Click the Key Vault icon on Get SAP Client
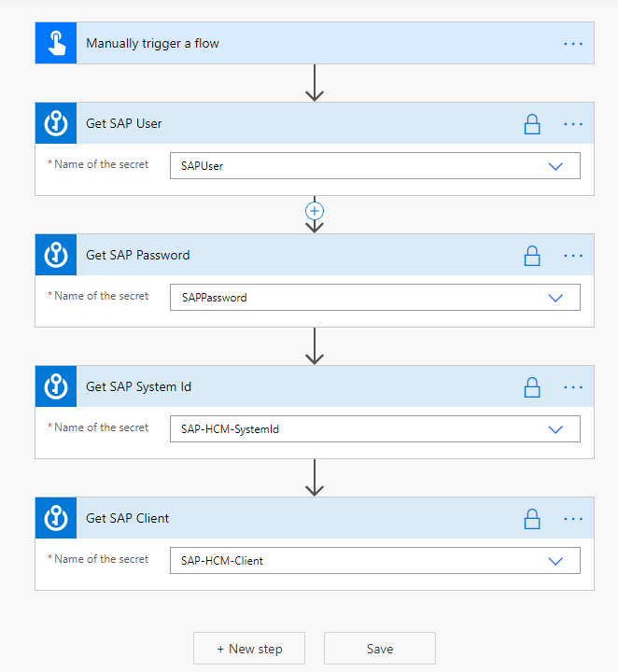Image resolution: width=618 pixels, height=672 pixels. tap(56, 518)
